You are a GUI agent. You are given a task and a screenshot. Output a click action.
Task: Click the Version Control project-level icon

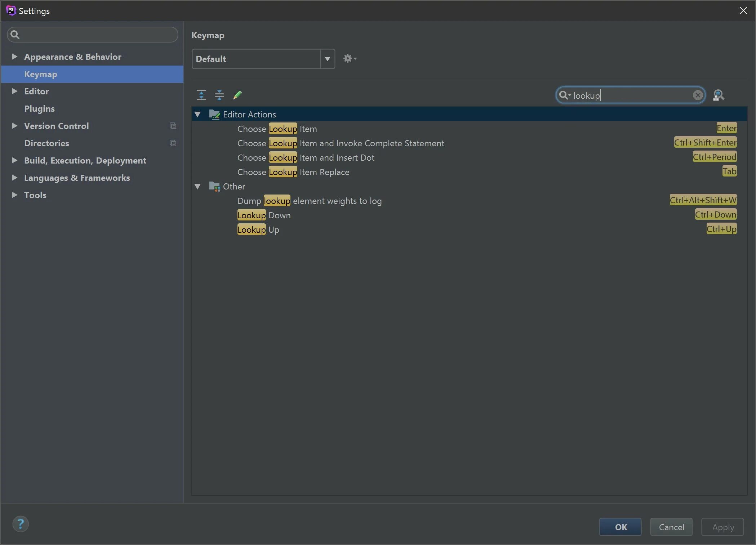(173, 126)
